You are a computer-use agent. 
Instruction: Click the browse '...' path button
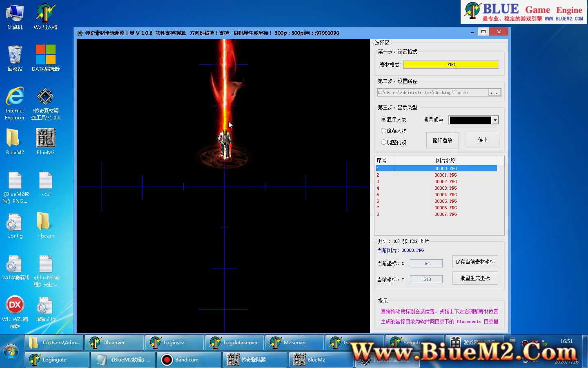click(494, 93)
